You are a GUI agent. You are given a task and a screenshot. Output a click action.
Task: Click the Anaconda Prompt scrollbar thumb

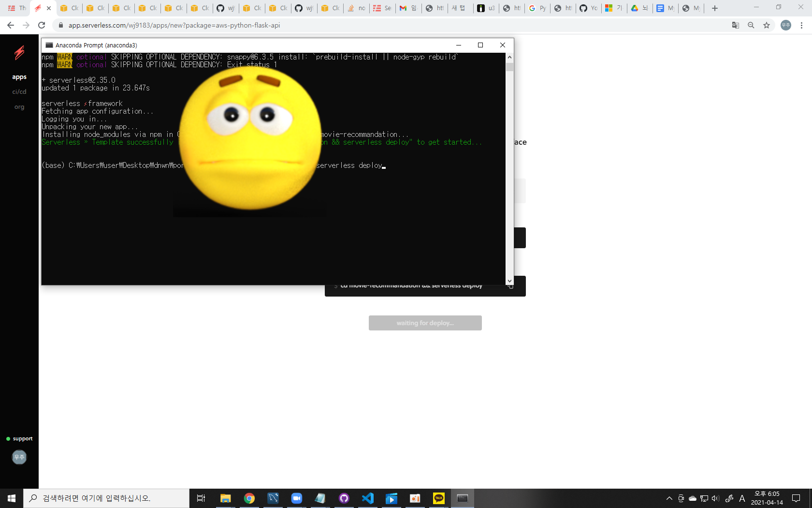click(x=509, y=67)
